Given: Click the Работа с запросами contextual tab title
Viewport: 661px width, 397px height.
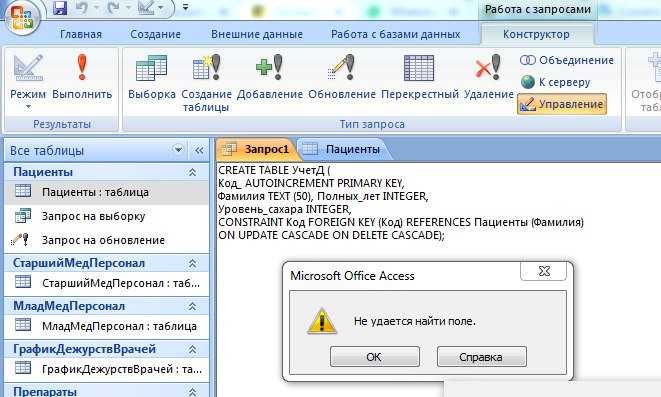Looking at the screenshot, I should pyautogui.click(x=537, y=9).
